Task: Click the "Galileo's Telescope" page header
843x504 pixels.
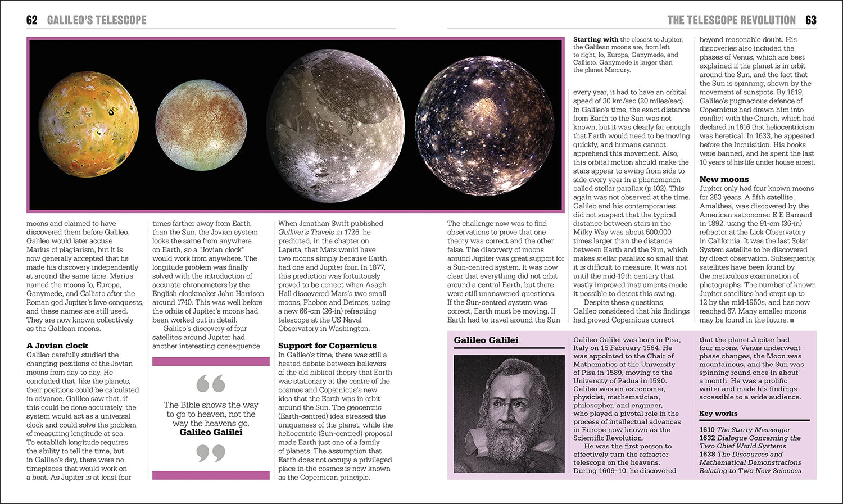Action: pyautogui.click(x=97, y=20)
